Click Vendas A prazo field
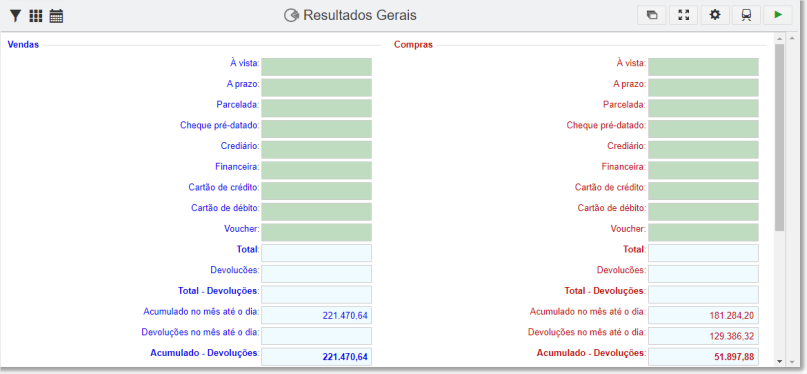This screenshot has height=374, width=807. [317, 87]
